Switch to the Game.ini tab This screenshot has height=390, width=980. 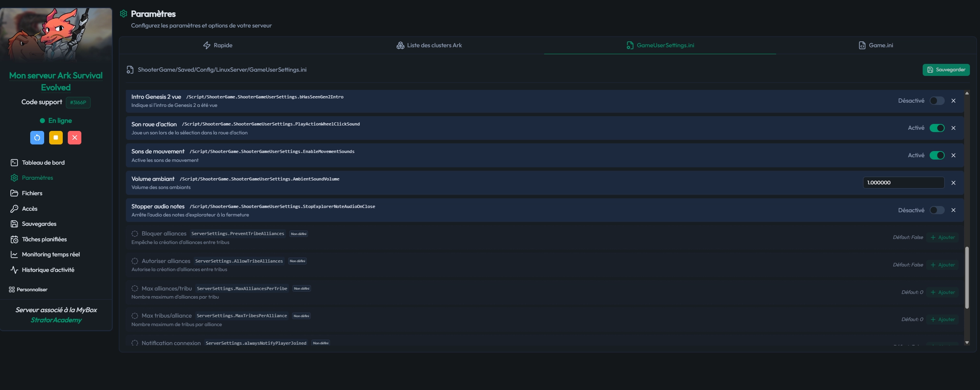[x=876, y=45]
